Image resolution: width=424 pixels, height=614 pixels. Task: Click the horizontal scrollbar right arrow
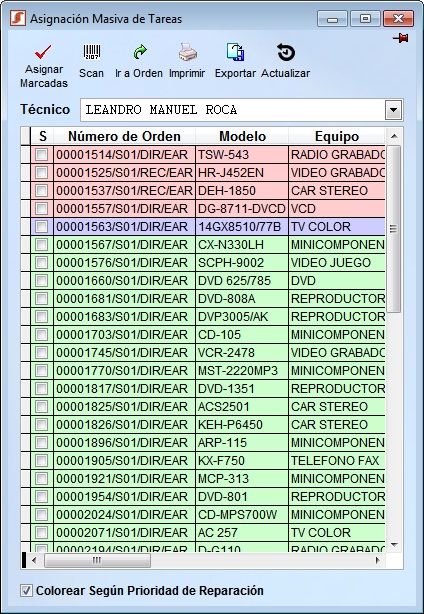[377, 560]
